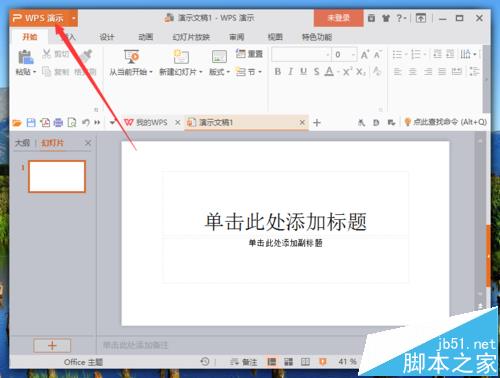Click the Undo arrow icon
This screenshot has height=378, width=500.
tap(86, 123)
